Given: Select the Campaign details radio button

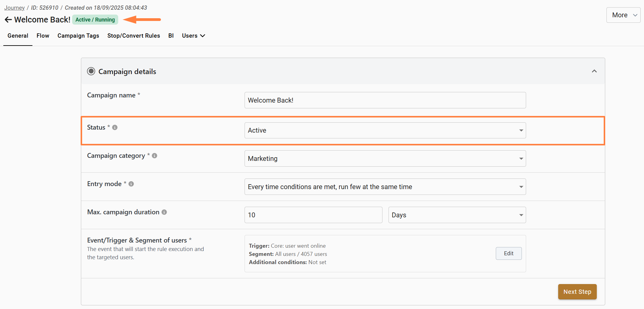Looking at the screenshot, I should point(91,71).
